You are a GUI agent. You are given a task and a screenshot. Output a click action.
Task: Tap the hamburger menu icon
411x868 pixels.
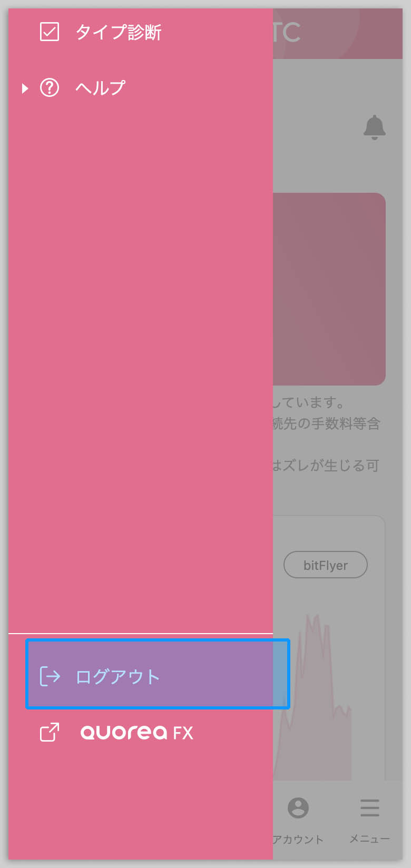pyautogui.click(x=370, y=807)
